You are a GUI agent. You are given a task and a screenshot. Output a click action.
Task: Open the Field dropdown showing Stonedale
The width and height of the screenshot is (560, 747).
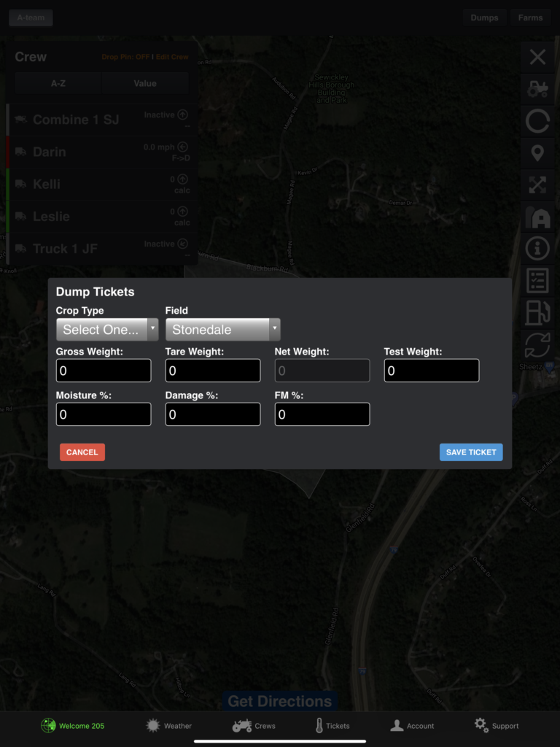pyautogui.click(x=223, y=330)
